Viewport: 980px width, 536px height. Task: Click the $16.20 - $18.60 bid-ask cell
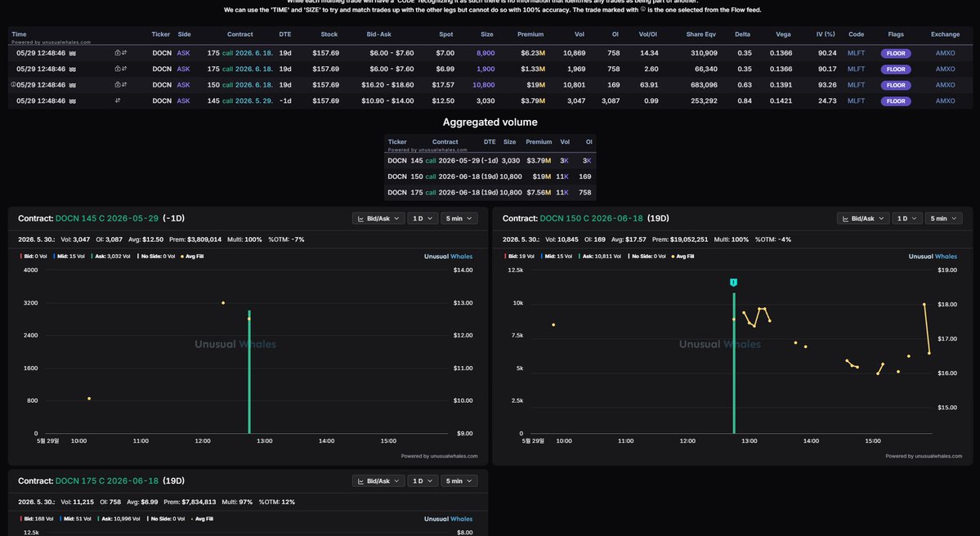pyautogui.click(x=387, y=85)
